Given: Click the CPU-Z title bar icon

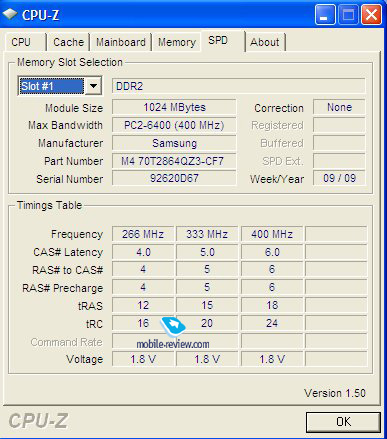Looking at the screenshot, I should [x=10, y=14].
